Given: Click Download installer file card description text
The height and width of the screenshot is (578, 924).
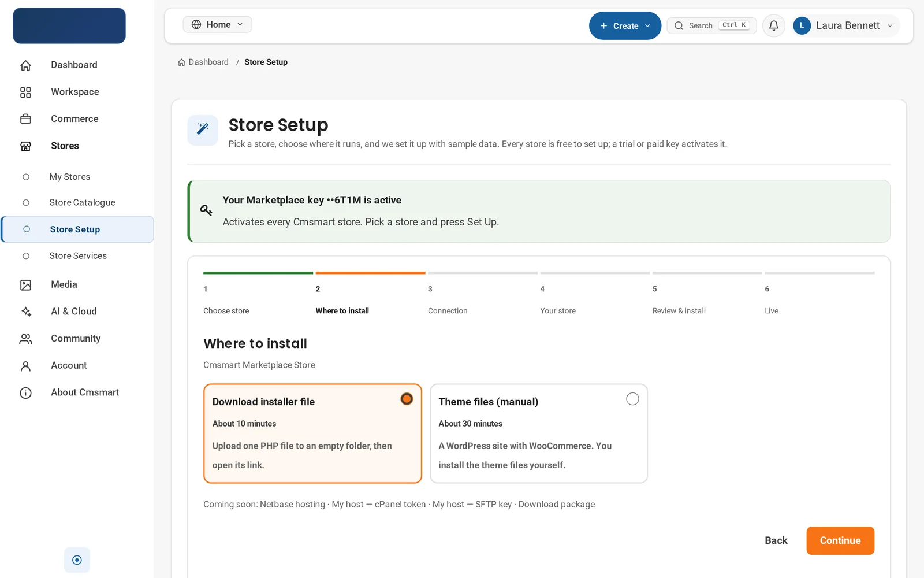Looking at the screenshot, I should 302,455.
